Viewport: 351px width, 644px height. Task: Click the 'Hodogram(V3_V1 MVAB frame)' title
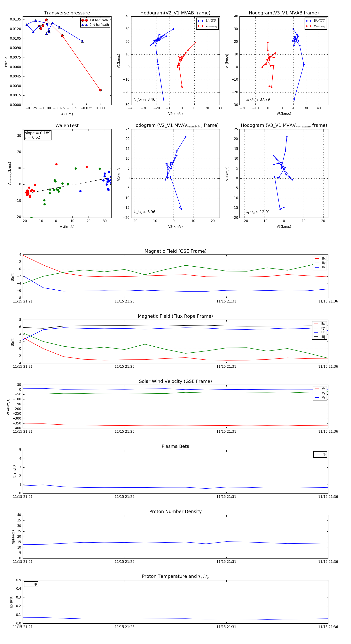point(284,13)
